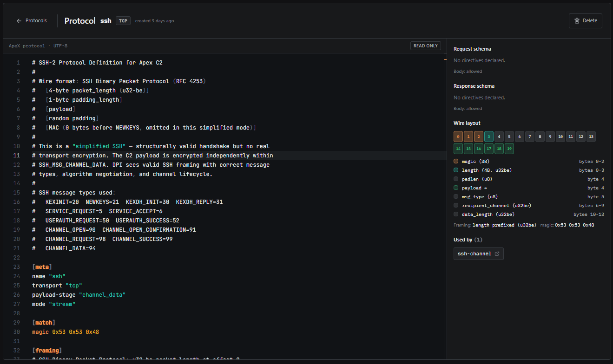This screenshot has height=364, width=613.
Task: Click the payload → legend entry
Action: (529, 188)
